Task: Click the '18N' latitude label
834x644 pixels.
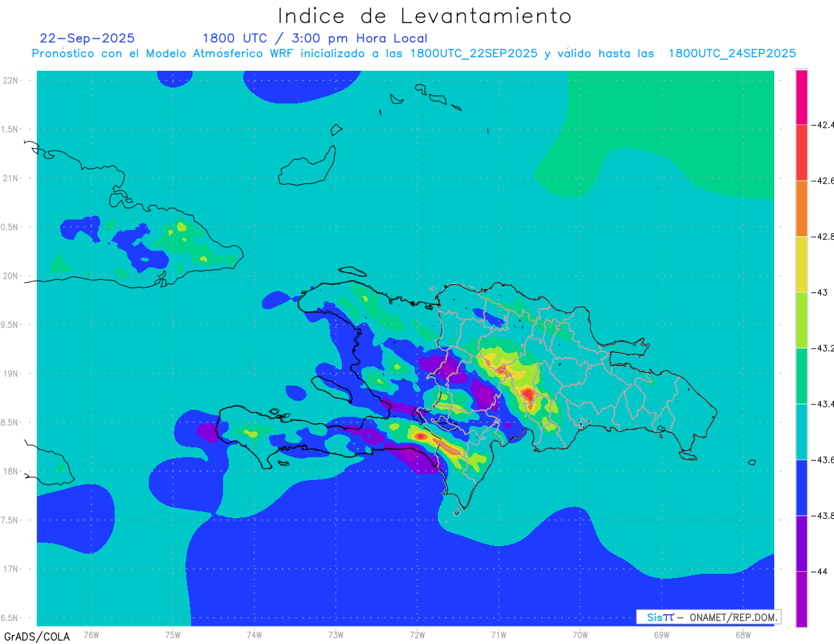Action: (10, 471)
